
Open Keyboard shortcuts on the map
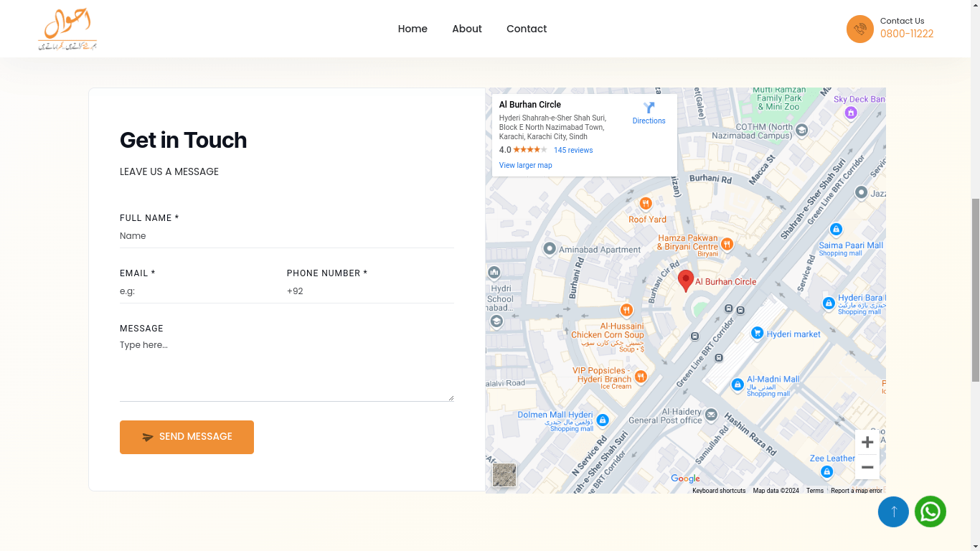(x=719, y=491)
